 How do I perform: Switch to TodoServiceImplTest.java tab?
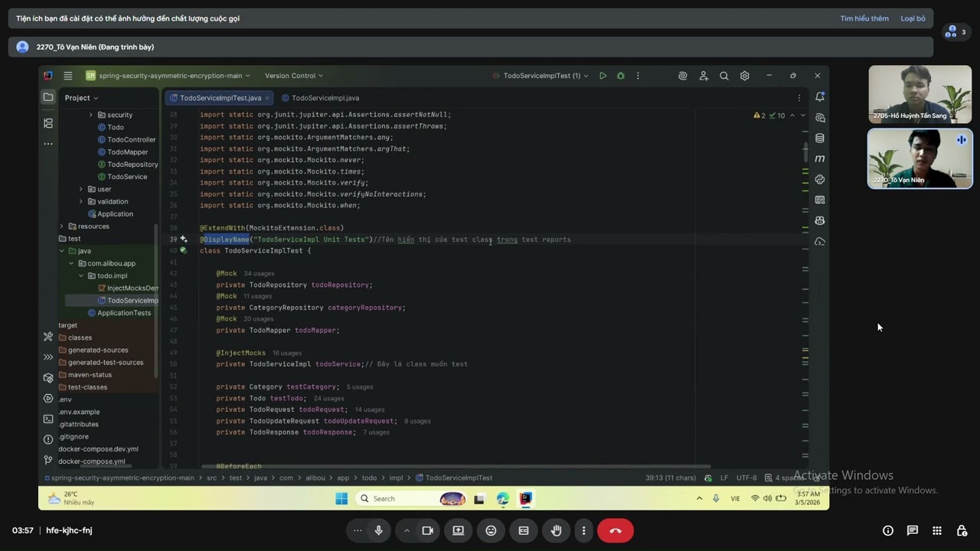(220, 98)
